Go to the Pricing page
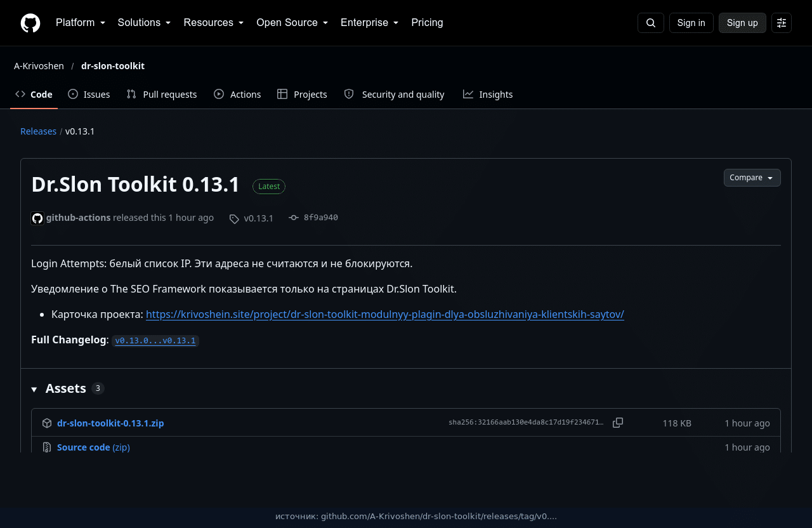812x528 pixels. pyautogui.click(x=427, y=23)
